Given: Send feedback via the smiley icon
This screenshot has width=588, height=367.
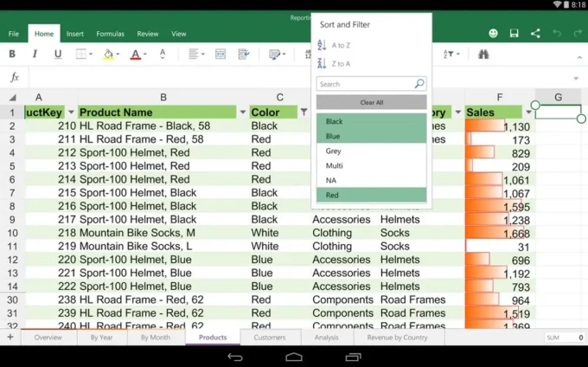Looking at the screenshot, I should [494, 34].
